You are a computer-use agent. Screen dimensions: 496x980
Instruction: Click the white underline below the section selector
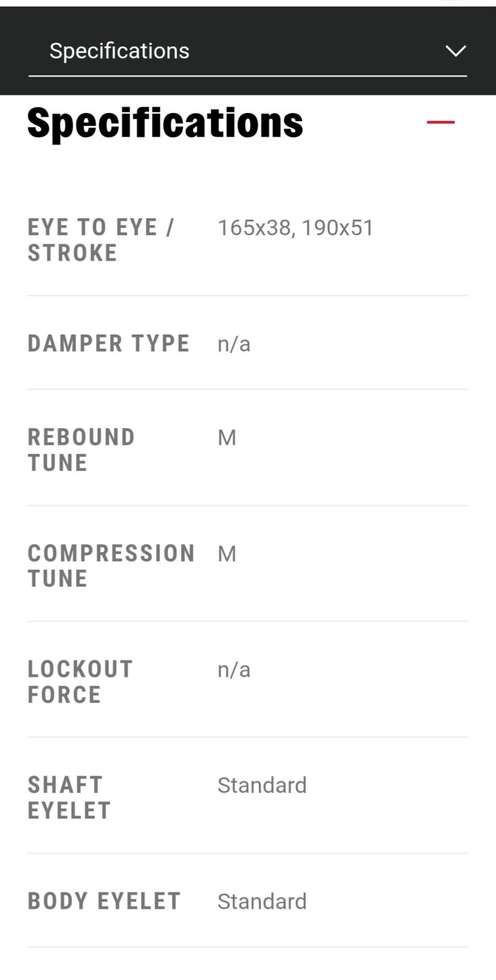[247, 76]
